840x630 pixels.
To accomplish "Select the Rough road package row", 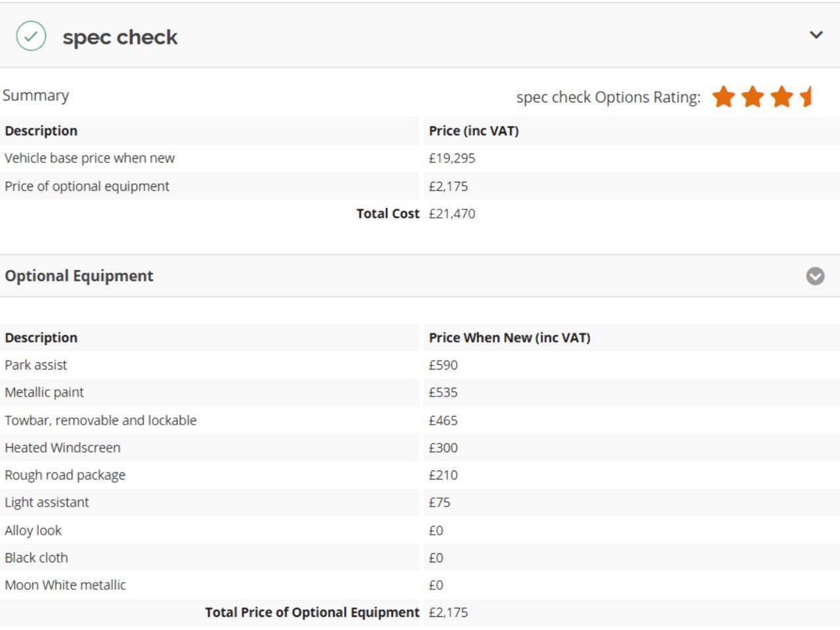I will click(x=65, y=475).
